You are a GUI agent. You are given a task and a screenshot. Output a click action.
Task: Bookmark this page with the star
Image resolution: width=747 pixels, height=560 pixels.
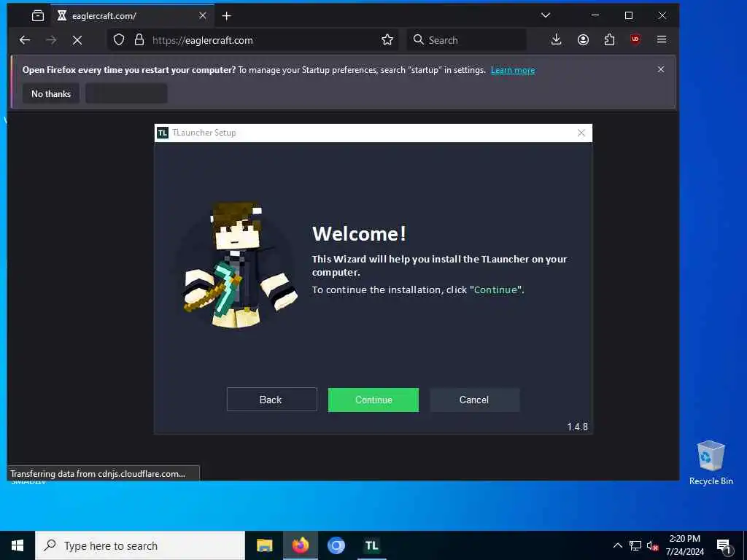(387, 40)
